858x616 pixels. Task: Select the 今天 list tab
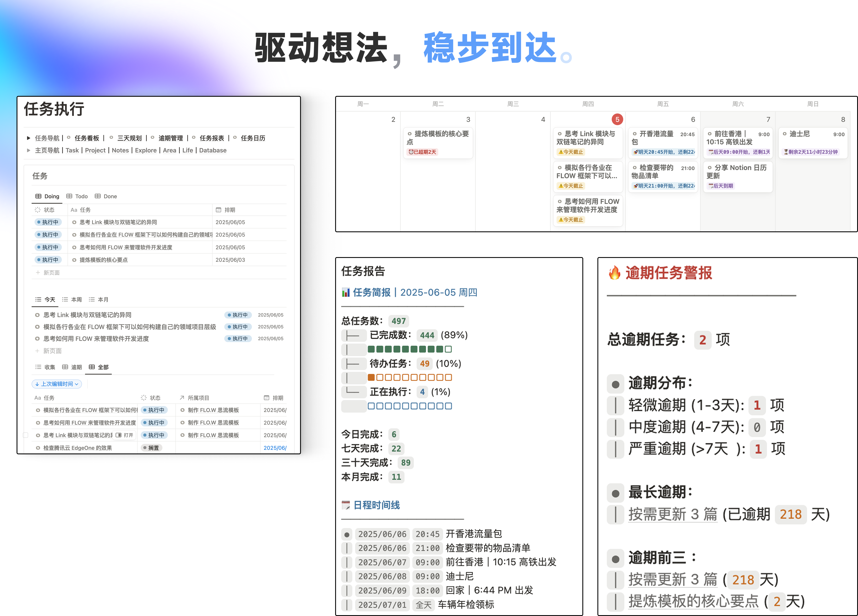tap(45, 299)
